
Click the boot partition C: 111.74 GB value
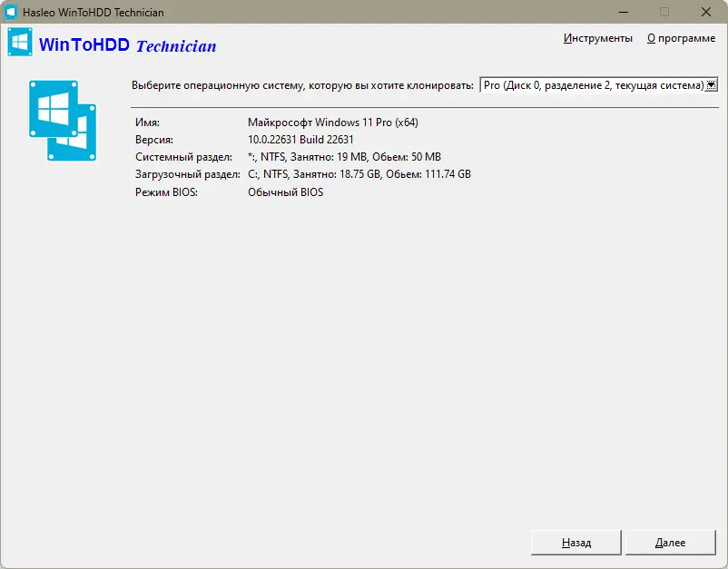[359, 174]
